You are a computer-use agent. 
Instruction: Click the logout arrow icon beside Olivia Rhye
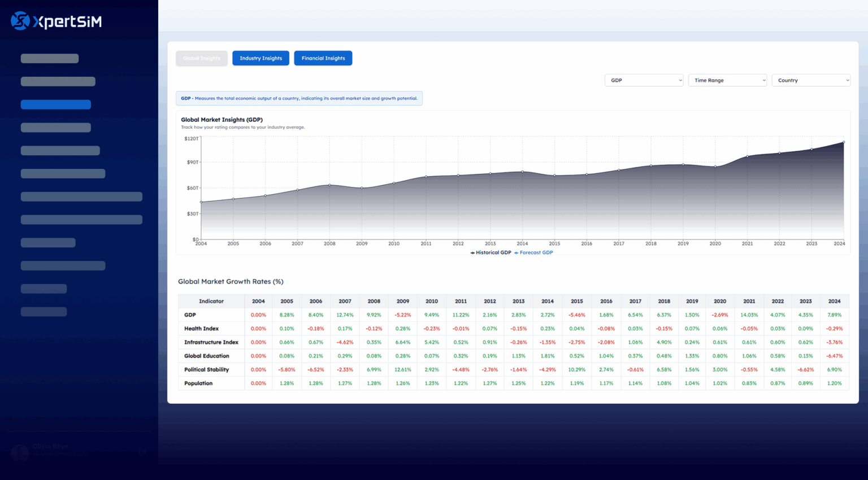tap(142, 451)
